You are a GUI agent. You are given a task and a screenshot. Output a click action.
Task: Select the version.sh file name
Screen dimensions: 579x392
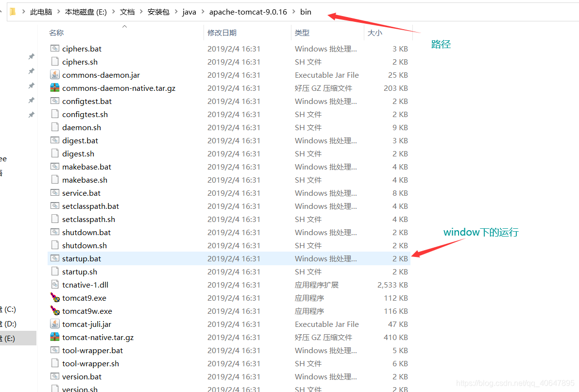(x=80, y=389)
